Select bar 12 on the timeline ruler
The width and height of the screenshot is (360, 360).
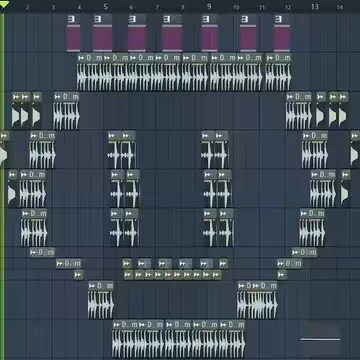(x=288, y=7)
